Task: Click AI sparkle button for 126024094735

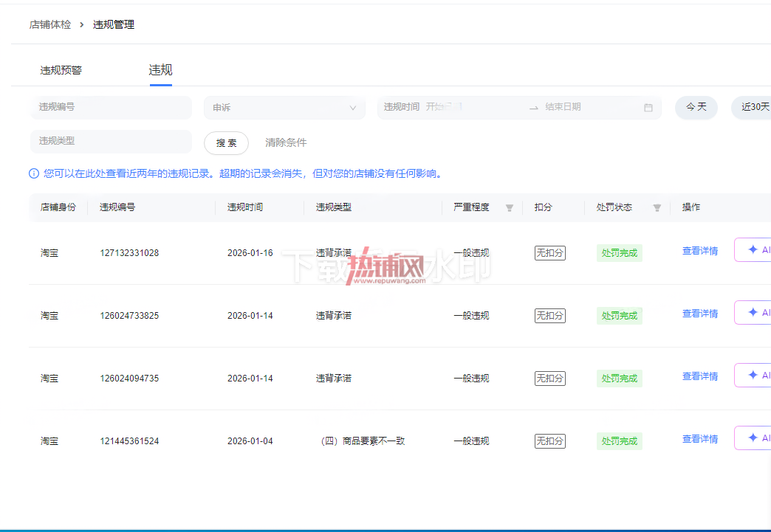Action: coord(753,376)
